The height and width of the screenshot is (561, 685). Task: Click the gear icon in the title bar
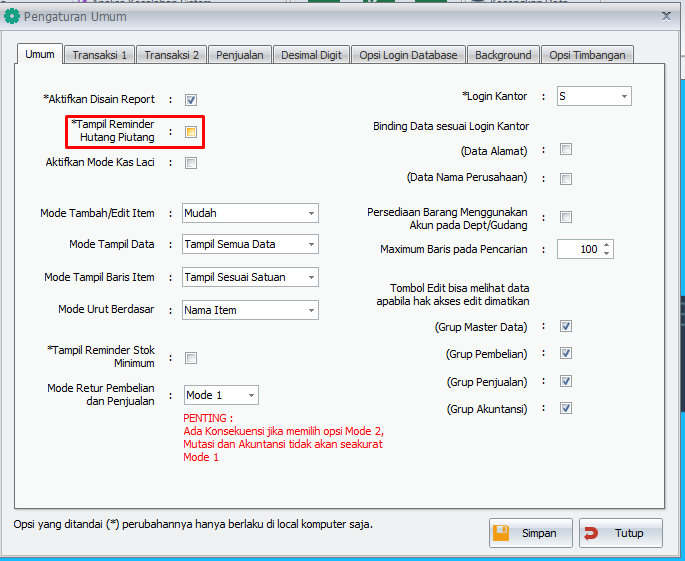click(x=12, y=16)
